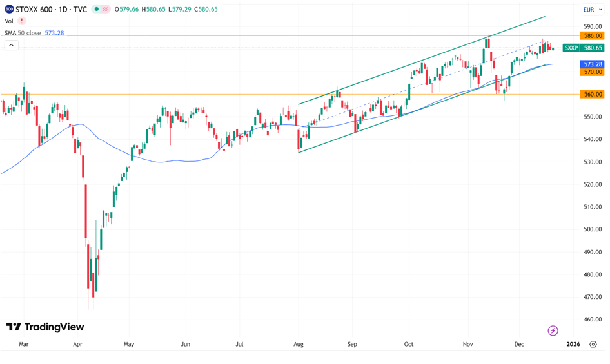Open the EUR currency dropdown
This screenshot has width=610, height=364.
click(591, 10)
